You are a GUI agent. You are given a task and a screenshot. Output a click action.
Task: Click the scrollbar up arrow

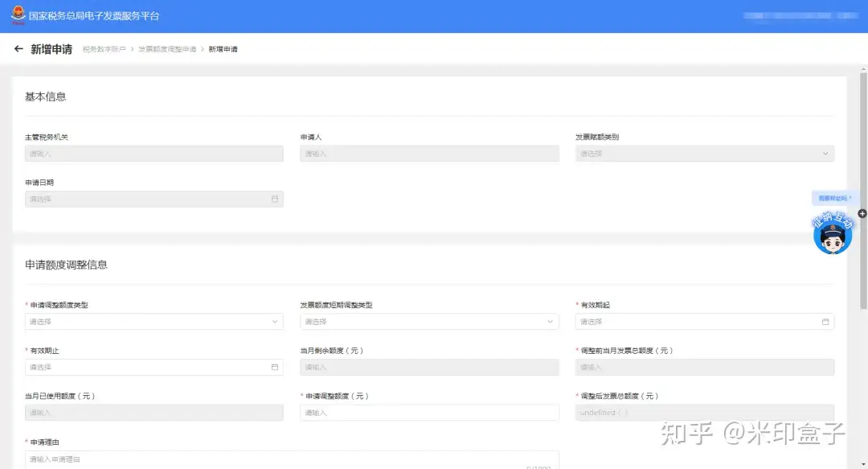(863, 69)
